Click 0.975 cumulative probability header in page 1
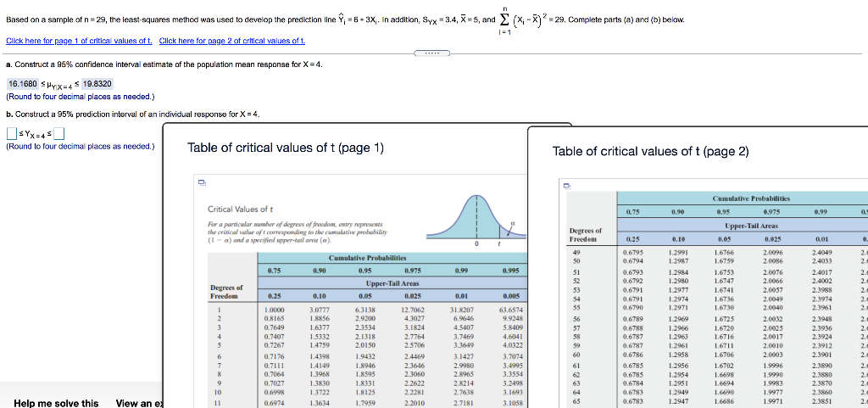The height and width of the screenshot is (408, 868). tap(411, 271)
